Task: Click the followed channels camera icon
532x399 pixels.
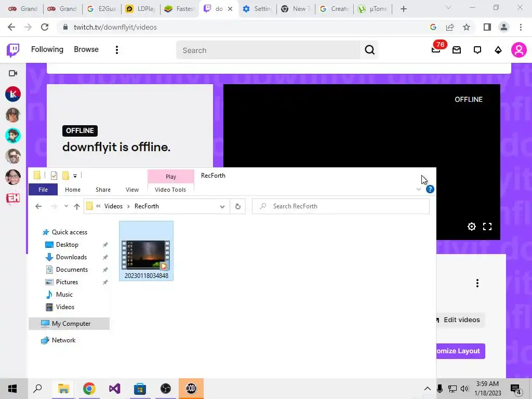Action: [13, 73]
